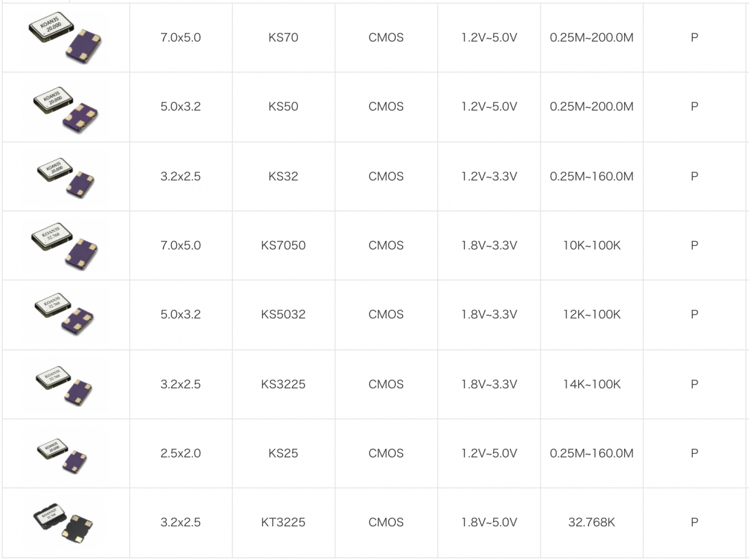Screen dimensions: 749x560
Task: Click the KS3225 model name
Action: tap(283, 385)
